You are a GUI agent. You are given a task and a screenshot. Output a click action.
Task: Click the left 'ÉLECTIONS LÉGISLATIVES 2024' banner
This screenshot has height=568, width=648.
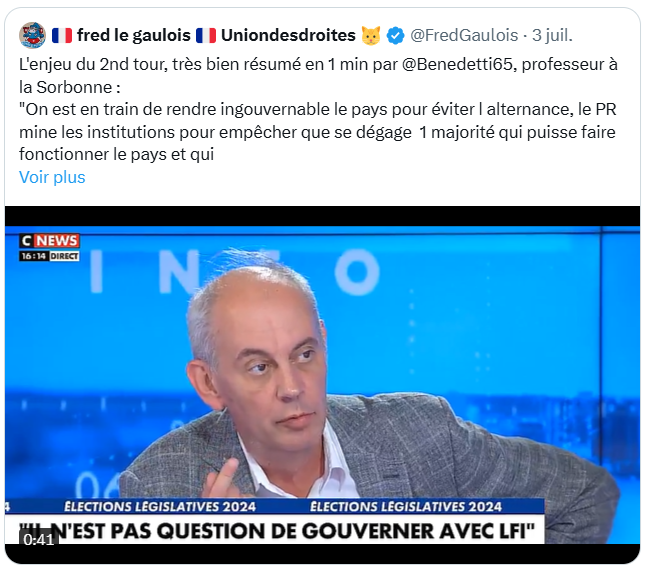[x=160, y=507]
